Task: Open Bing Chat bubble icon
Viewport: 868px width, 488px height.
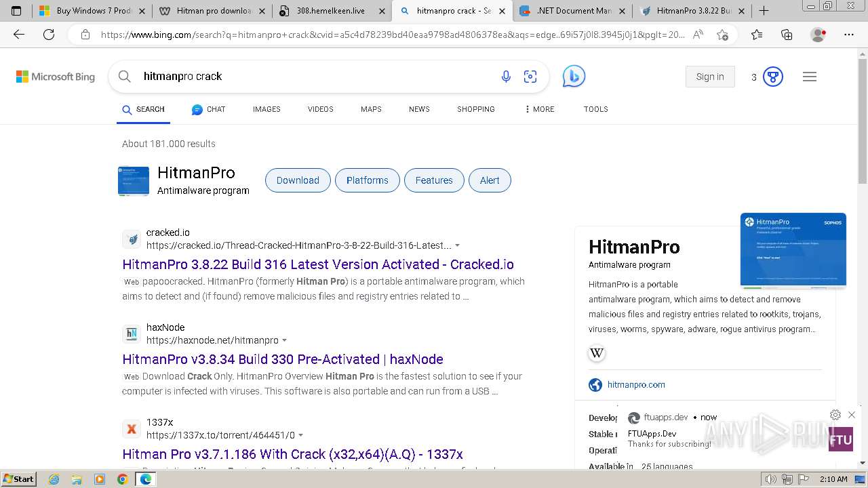Action: tap(574, 77)
